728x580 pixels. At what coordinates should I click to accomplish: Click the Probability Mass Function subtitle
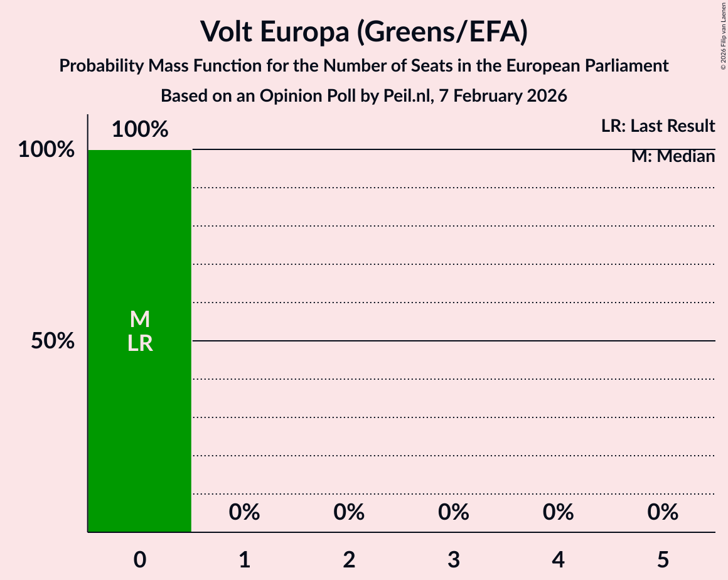tap(363, 65)
